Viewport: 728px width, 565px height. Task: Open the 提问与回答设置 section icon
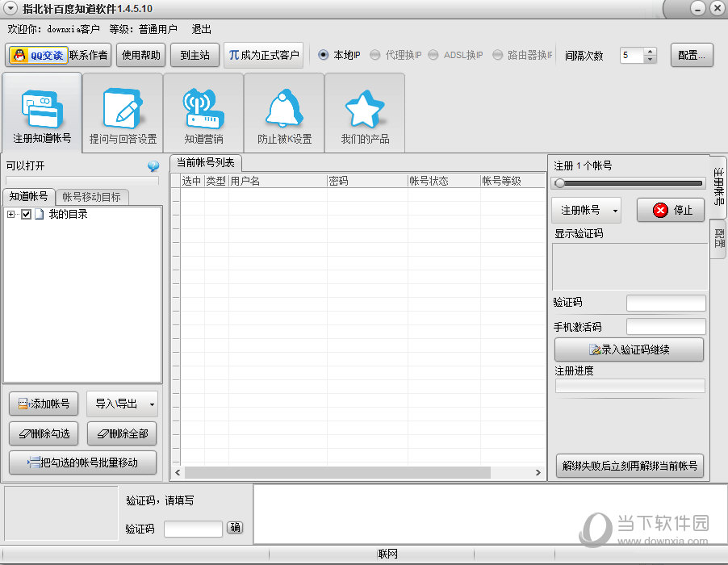pyautogui.click(x=123, y=112)
